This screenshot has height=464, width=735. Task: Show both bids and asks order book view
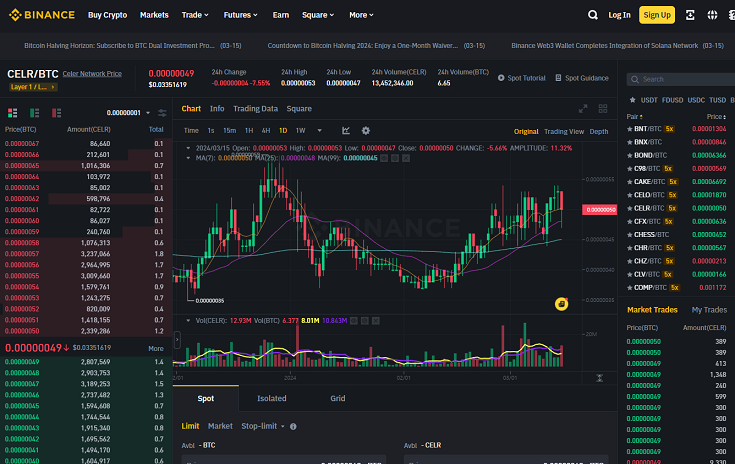13,113
